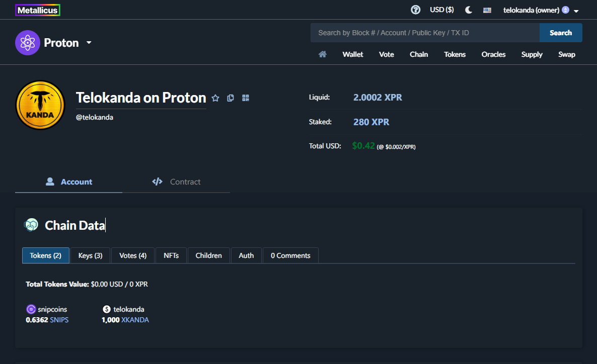This screenshot has width=597, height=364.
Task: Show the account QR code icon
Action: [x=246, y=98]
